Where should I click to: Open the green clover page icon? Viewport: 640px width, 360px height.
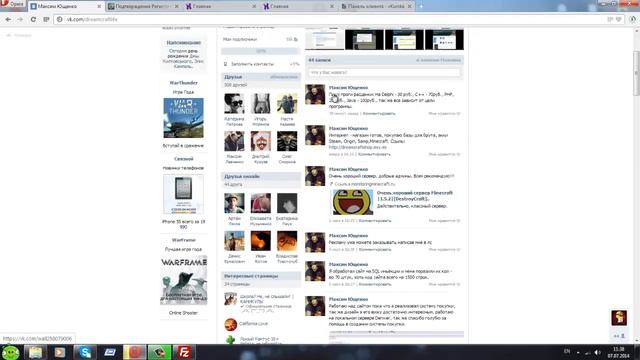point(231,340)
